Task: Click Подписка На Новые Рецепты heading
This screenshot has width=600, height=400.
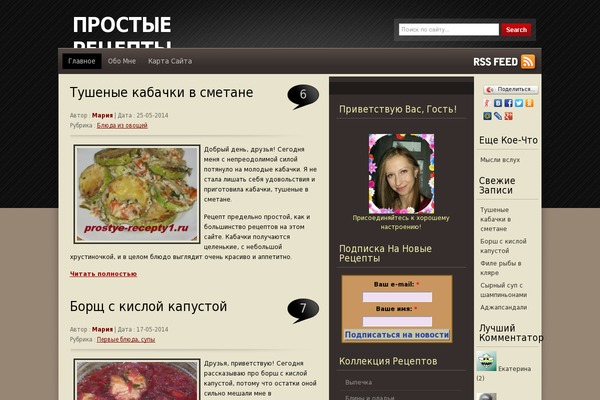Action: (385, 253)
